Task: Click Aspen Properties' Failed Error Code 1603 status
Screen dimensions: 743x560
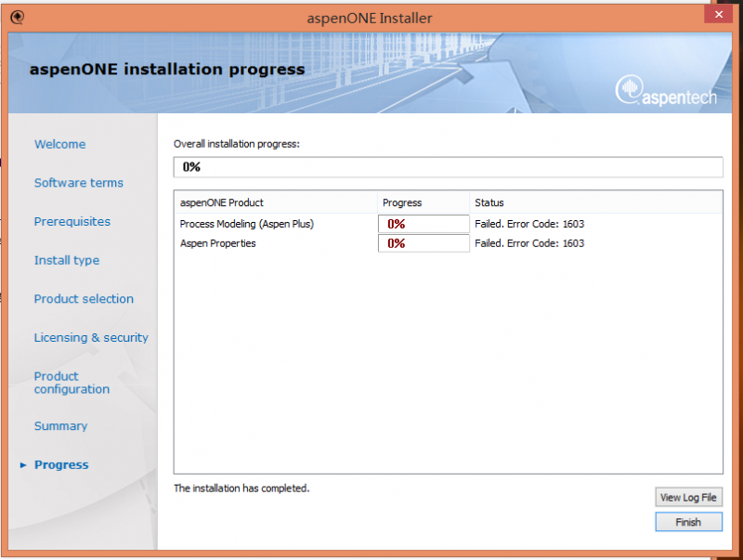Action: click(x=529, y=243)
